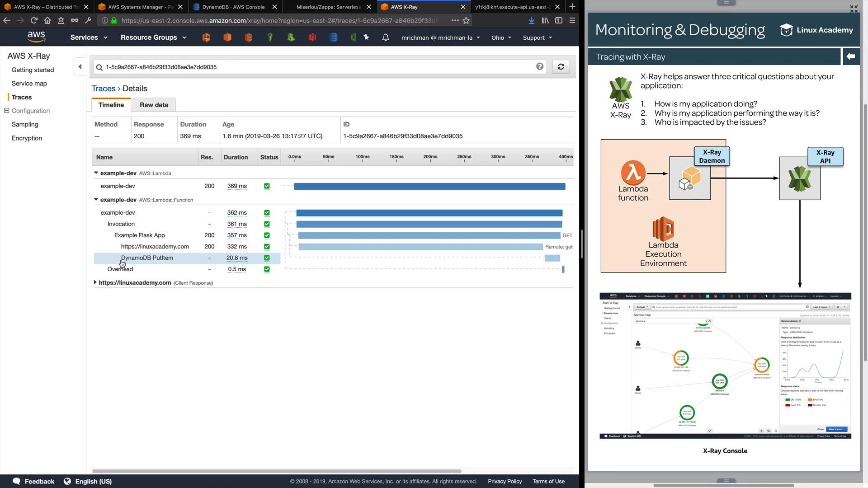Open the AWS notifications bell
The image size is (868, 488).
(386, 38)
